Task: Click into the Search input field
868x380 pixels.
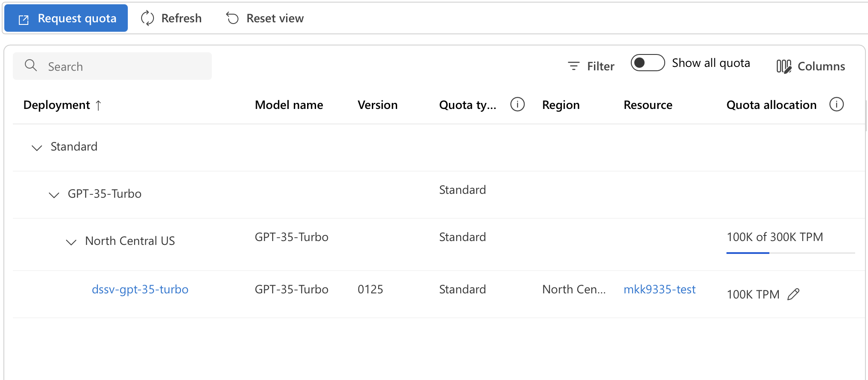Action: [x=124, y=66]
